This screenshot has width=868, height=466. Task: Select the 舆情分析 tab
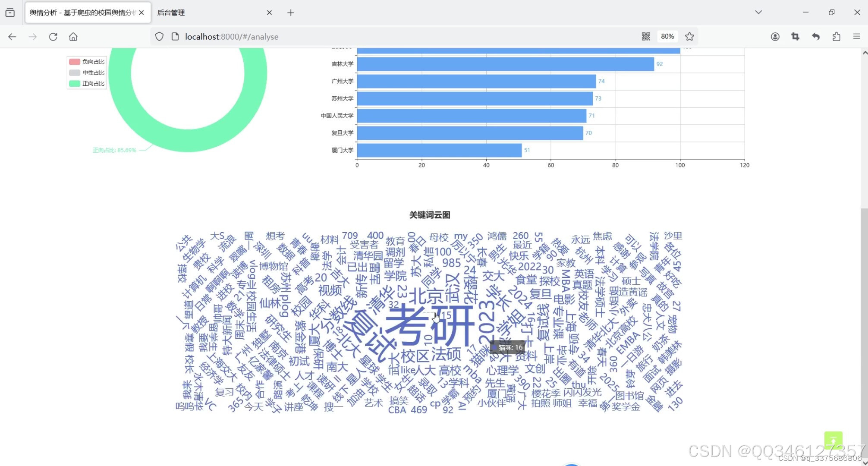pyautogui.click(x=82, y=13)
